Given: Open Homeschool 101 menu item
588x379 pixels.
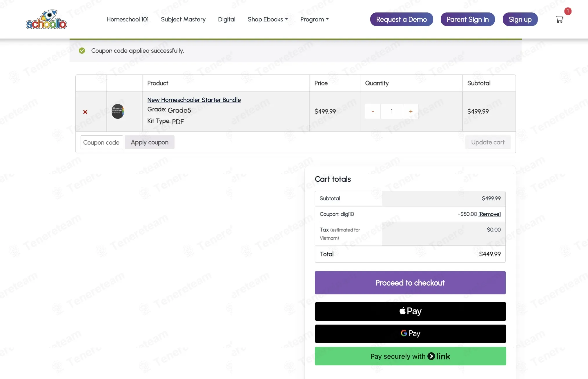Looking at the screenshot, I should (128, 19).
